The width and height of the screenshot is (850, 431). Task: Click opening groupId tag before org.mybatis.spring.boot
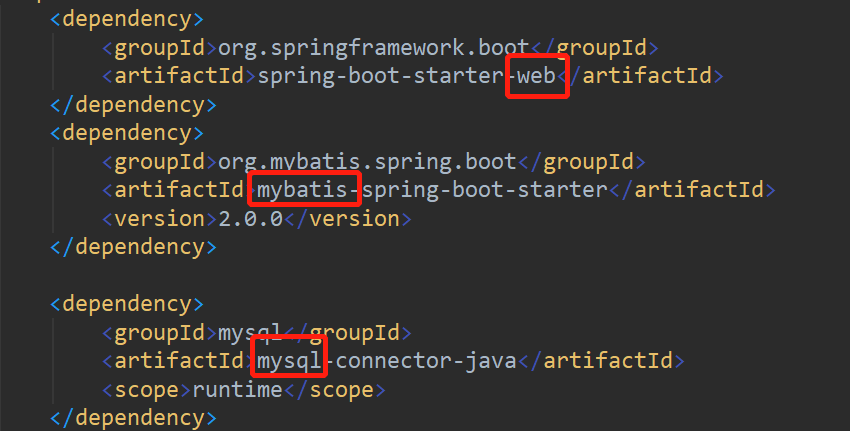(160, 162)
